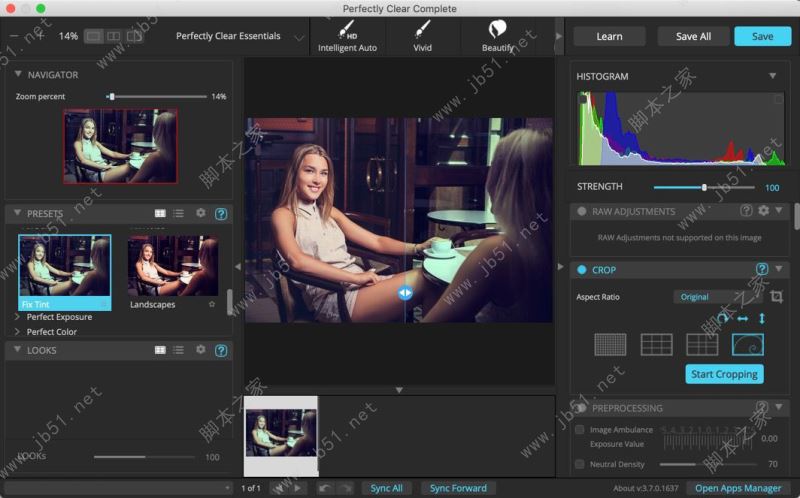Switch Presets panel to list view
Image resolution: width=800 pixels, height=498 pixels.
tap(179, 213)
